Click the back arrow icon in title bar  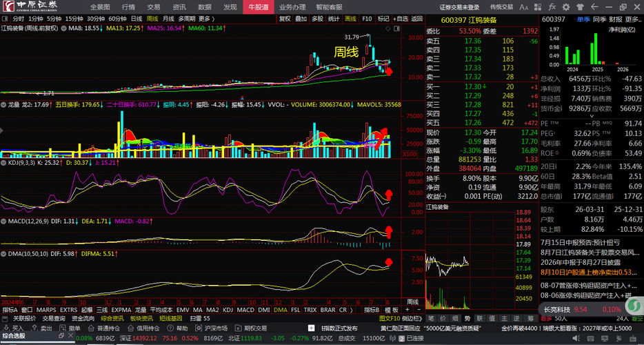594,7
